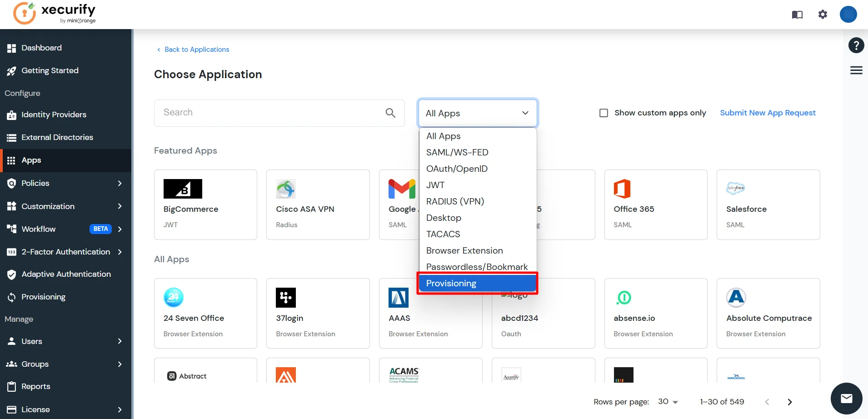
Task: Click the AAAS app logo
Action: (399, 298)
